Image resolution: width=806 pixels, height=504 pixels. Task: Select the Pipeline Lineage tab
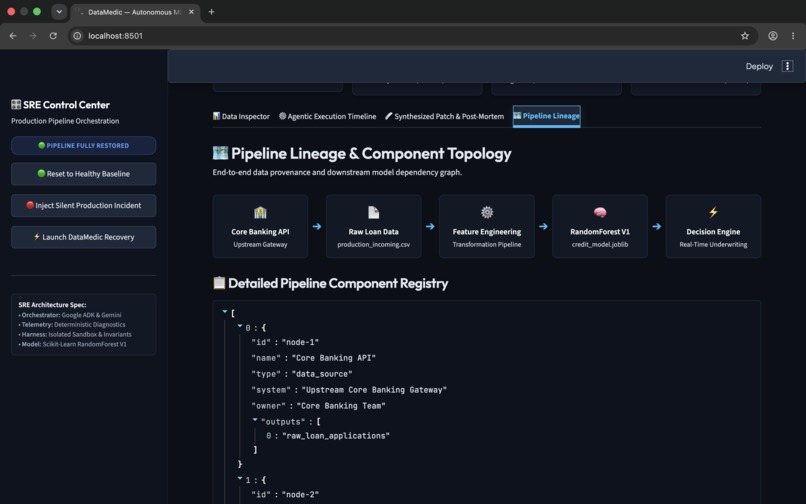[546, 116]
